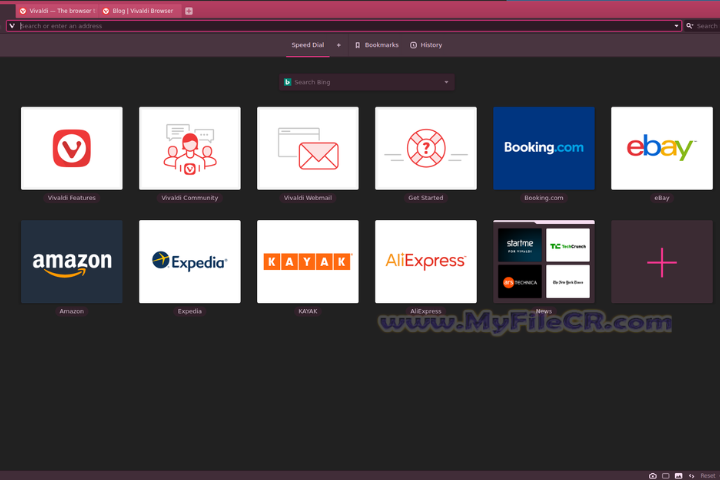
Task: Open the start.me tile in News folder
Action: 520,245
